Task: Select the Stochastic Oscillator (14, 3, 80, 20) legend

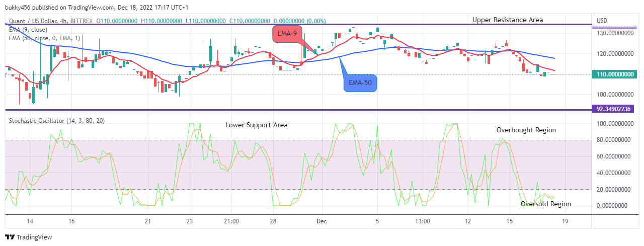Action: [x=57, y=121]
